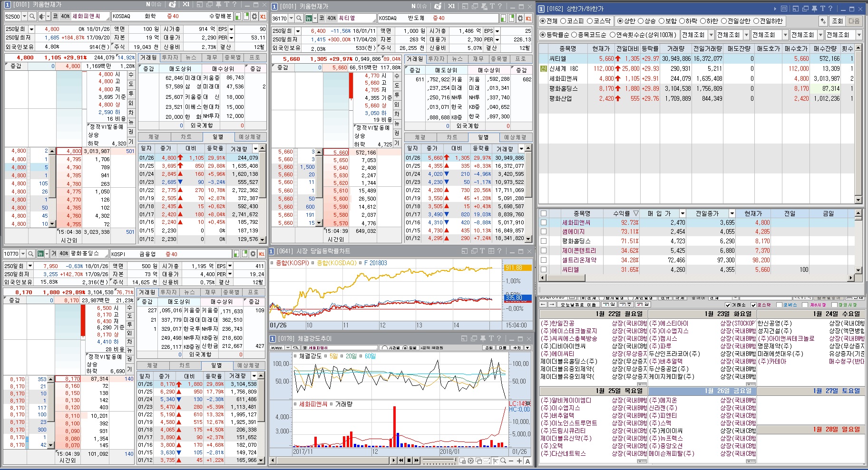Open 전일종가 column dropdown in holdings list
Image resolution: width=868 pixels, height=470 pixels.
click(732, 213)
